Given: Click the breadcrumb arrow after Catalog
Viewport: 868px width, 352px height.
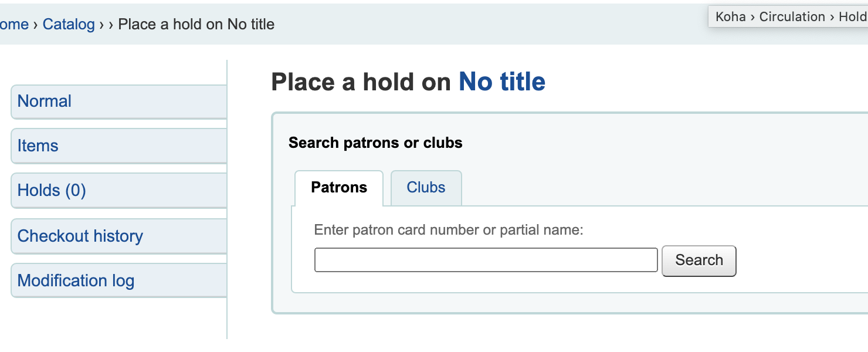Looking at the screenshot, I should (102, 24).
